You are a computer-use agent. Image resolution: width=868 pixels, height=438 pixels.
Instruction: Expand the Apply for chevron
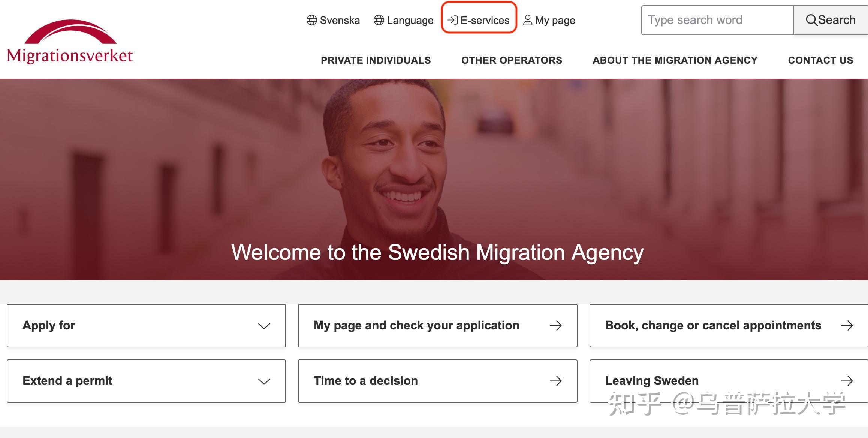(x=264, y=326)
